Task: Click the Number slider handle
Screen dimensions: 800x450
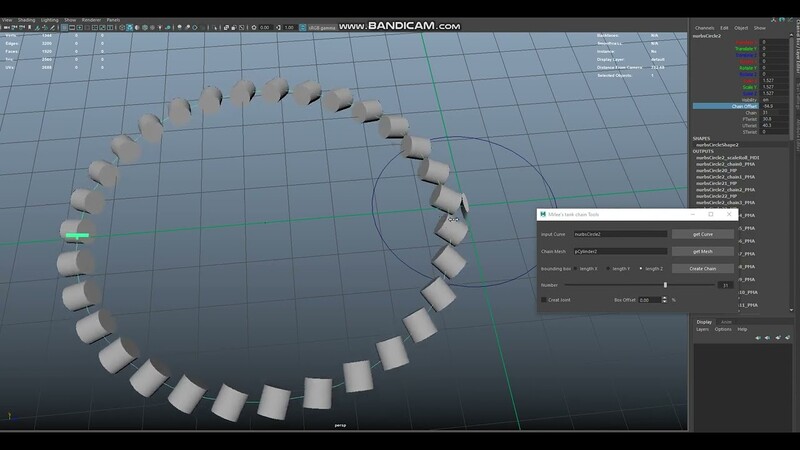Action: tap(665, 285)
